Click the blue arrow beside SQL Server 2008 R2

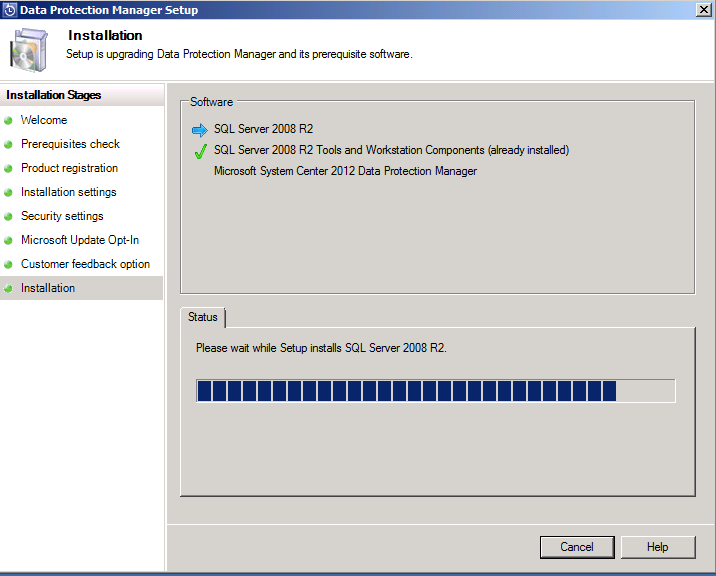200,130
